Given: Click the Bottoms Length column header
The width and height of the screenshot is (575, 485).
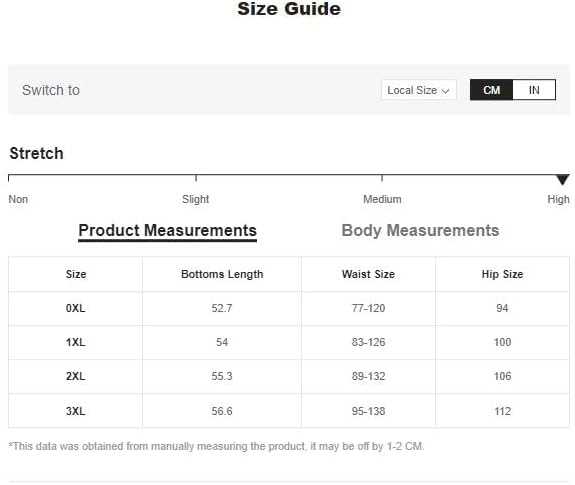Looking at the screenshot, I should tap(222, 274).
